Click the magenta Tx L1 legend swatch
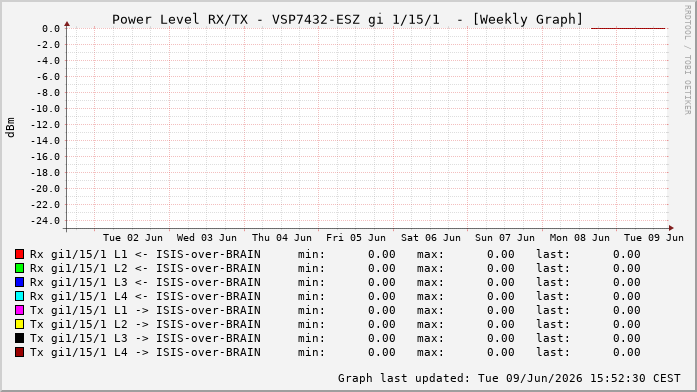 (x=19, y=310)
